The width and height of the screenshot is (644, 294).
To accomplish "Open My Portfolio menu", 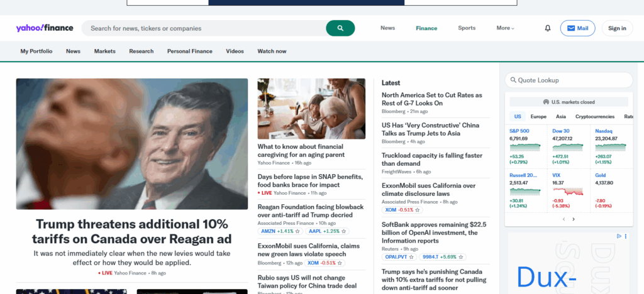I will coord(36,52).
